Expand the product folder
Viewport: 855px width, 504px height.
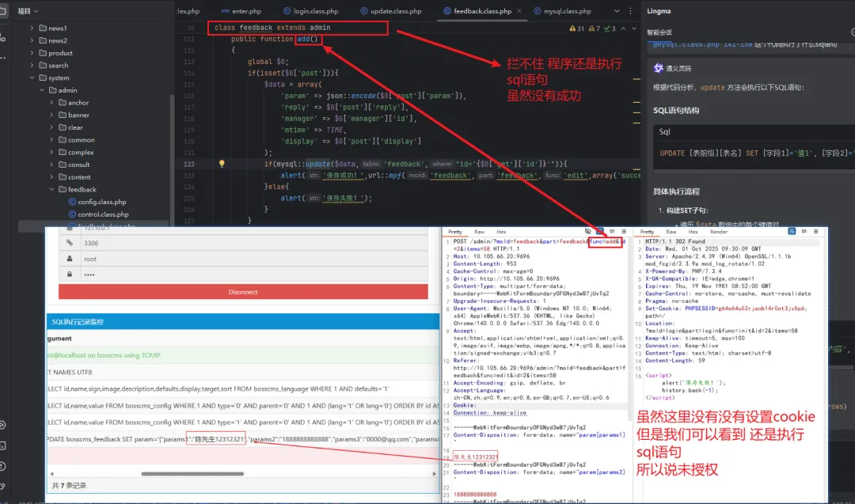[32, 53]
